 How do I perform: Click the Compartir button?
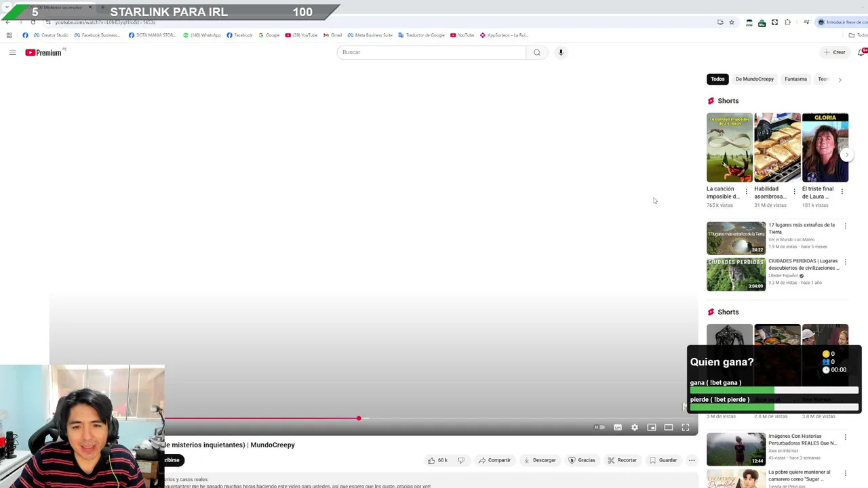click(494, 460)
